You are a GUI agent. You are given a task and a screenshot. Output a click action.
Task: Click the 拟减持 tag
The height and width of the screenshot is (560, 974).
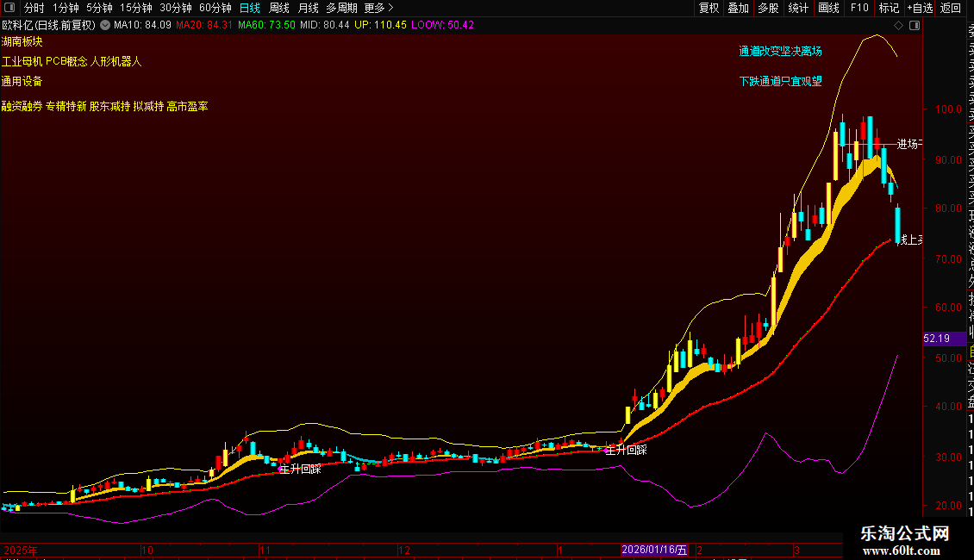[x=148, y=106]
